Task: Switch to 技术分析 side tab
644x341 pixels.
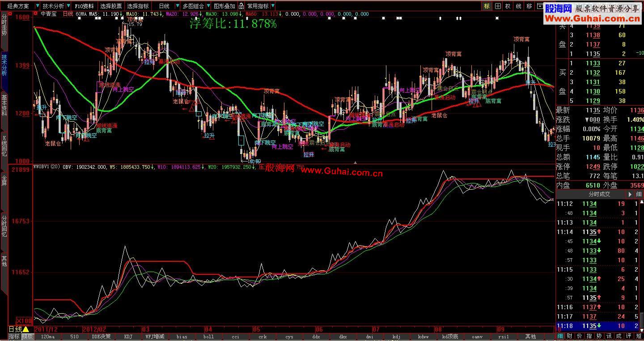Action: point(4,71)
